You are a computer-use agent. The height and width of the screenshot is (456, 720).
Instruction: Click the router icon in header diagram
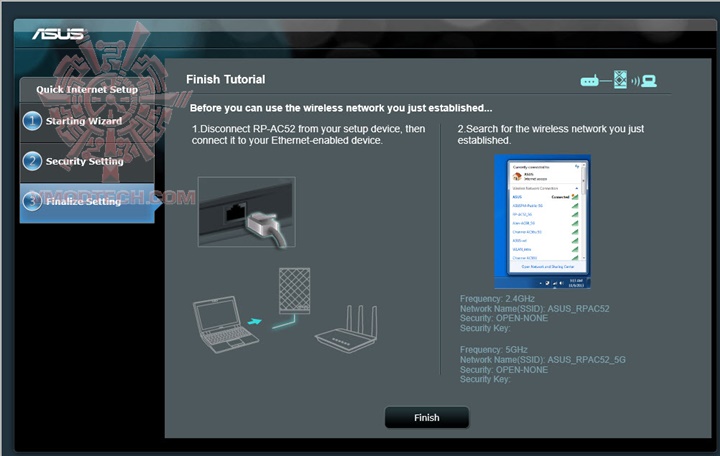589,81
